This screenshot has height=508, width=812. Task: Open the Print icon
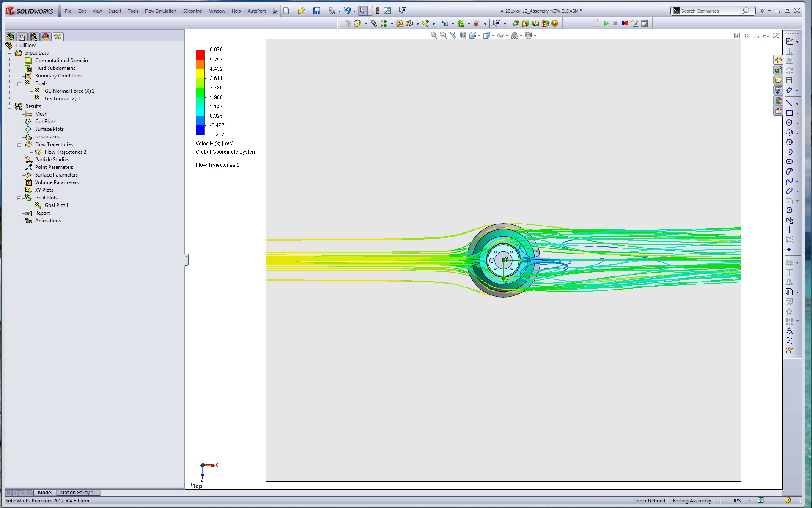point(332,11)
